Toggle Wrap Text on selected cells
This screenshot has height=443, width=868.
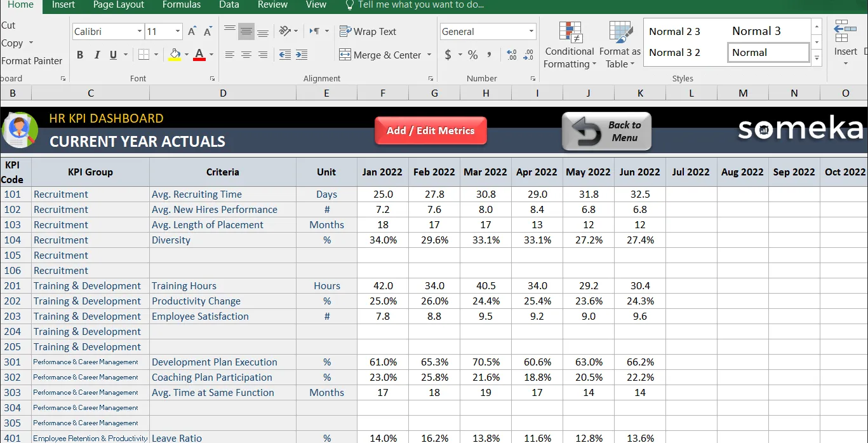coord(368,31)
